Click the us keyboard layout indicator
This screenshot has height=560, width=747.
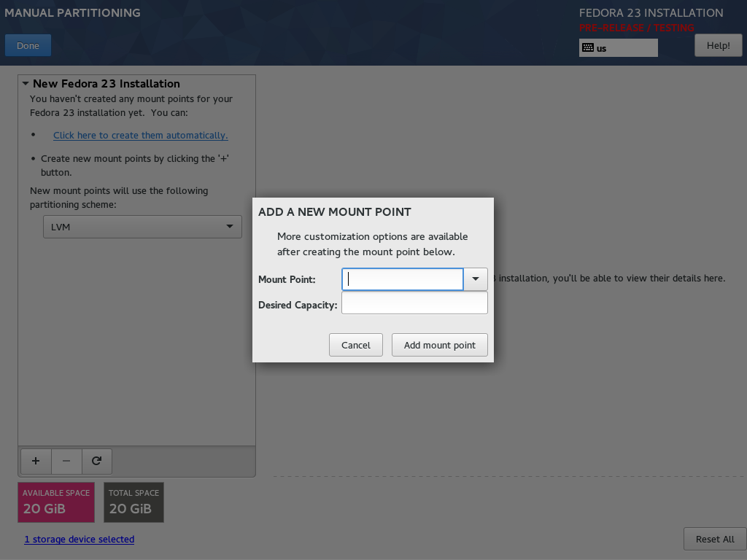click(x=619, y=47)
